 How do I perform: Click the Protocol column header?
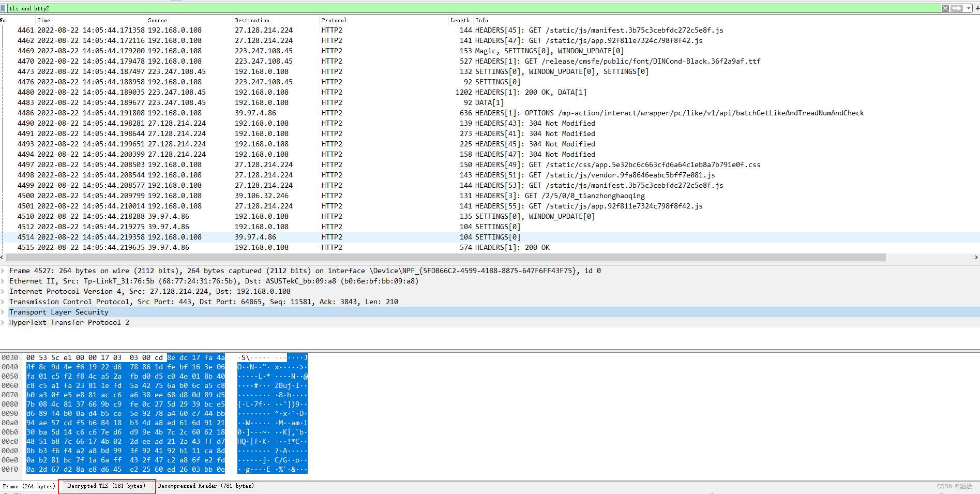334,20
